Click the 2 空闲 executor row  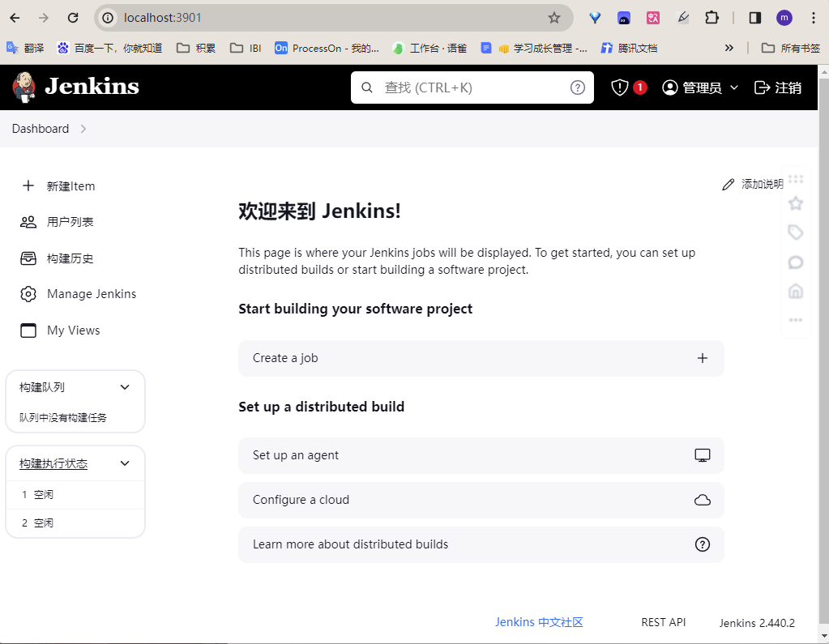pos(75,523)
